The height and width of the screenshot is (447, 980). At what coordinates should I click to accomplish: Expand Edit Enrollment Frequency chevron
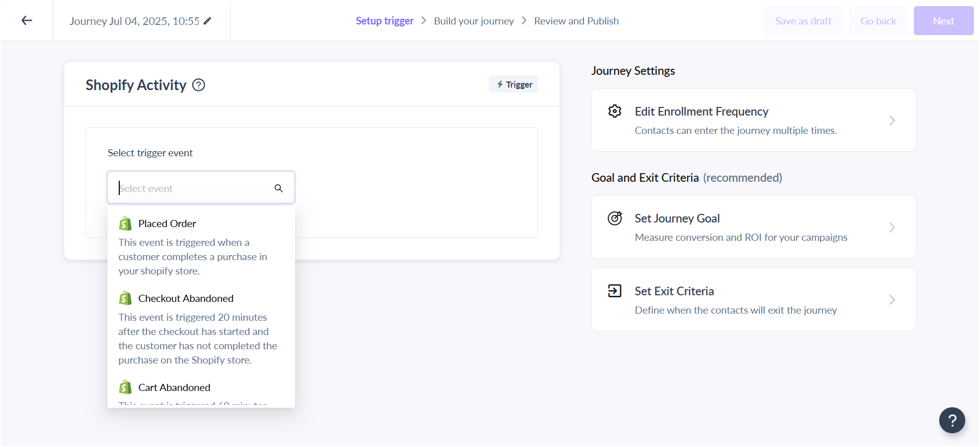coord(892,121)
